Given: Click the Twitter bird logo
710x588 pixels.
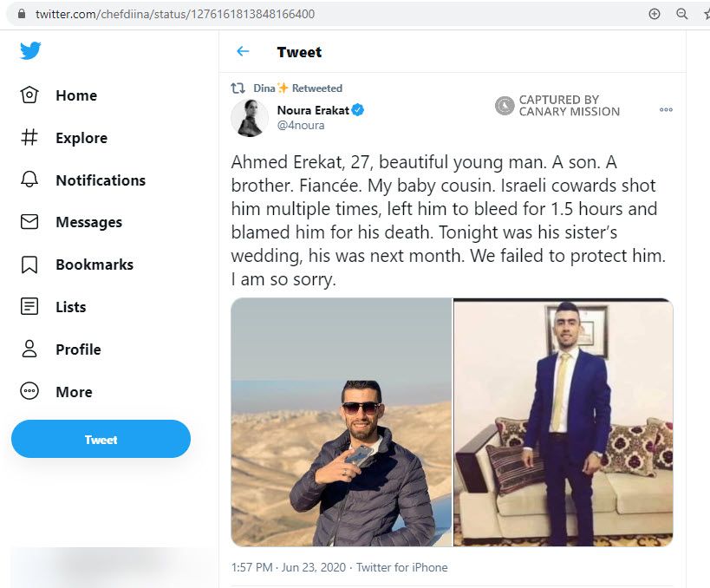Looking at the screenshot, I should click(x=30, y=51).
